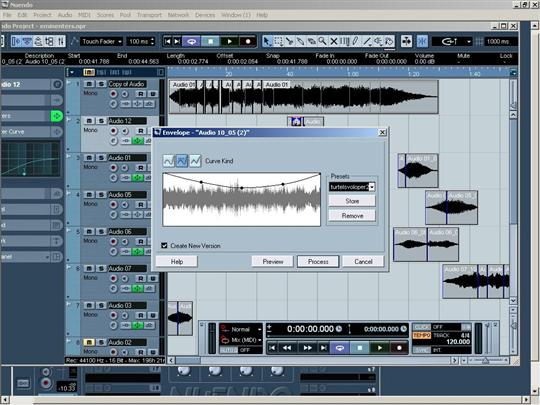
Task: Click Cancel in the Envelope dialog
Action: [363, 261]
